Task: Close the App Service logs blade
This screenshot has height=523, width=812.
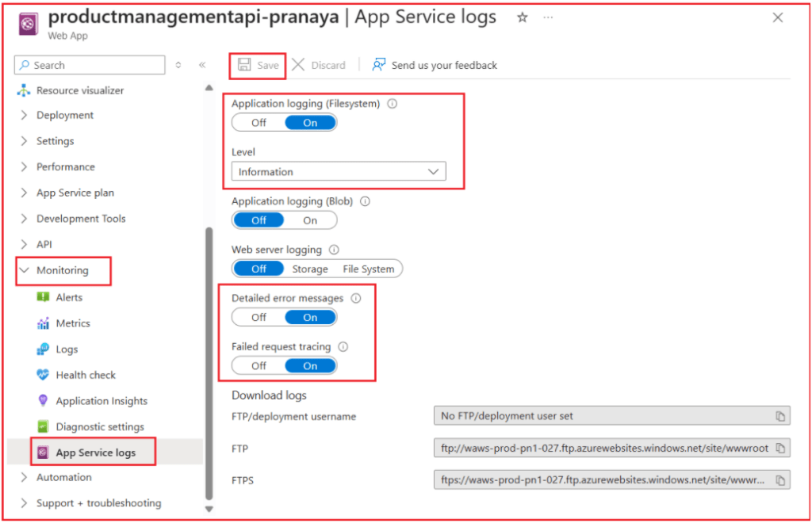Action: click(777, 17)
